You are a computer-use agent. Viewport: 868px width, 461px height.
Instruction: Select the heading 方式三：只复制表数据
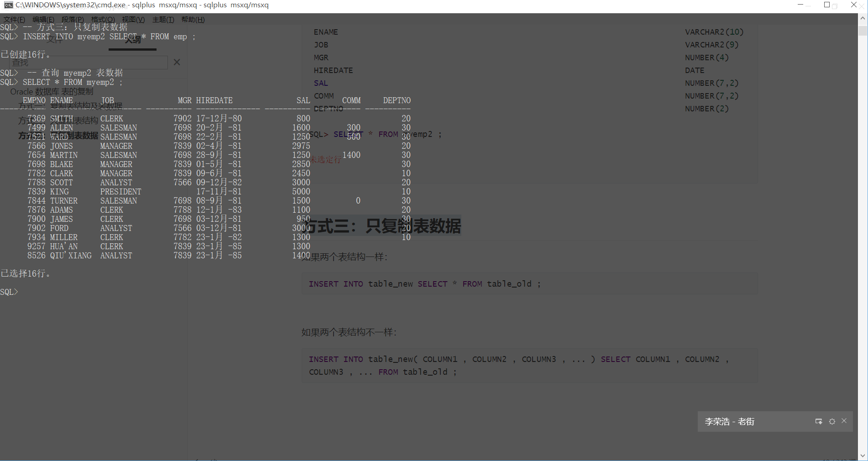(x=383, y=226)
